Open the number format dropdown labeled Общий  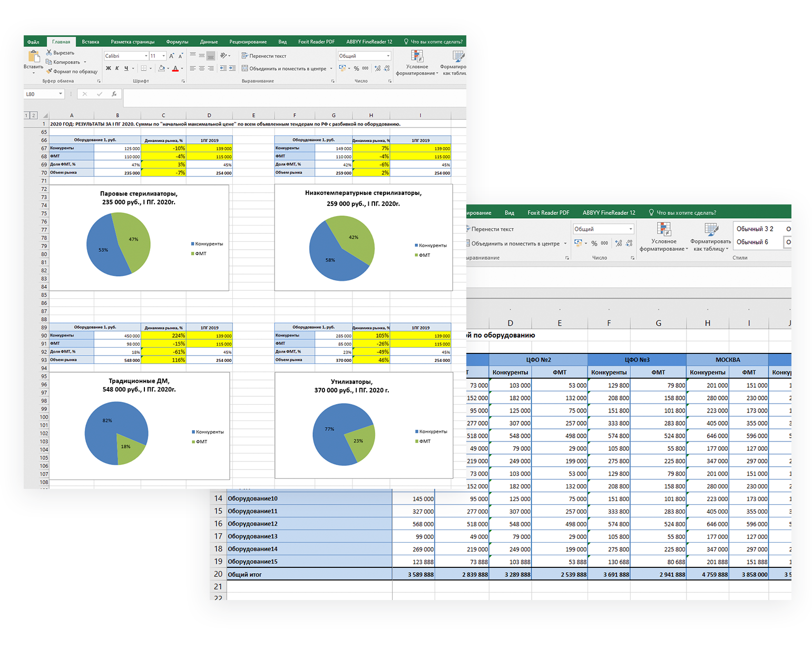(364, 55)
